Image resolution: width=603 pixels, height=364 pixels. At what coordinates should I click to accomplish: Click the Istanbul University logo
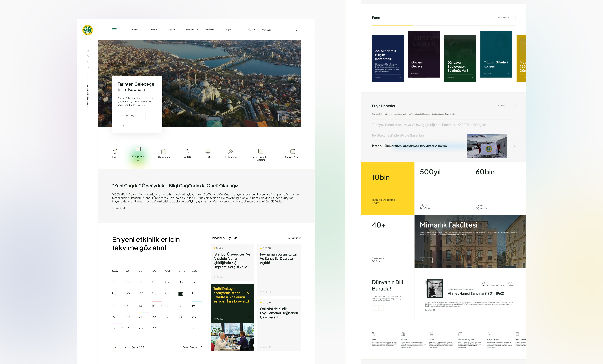(88, 30)
